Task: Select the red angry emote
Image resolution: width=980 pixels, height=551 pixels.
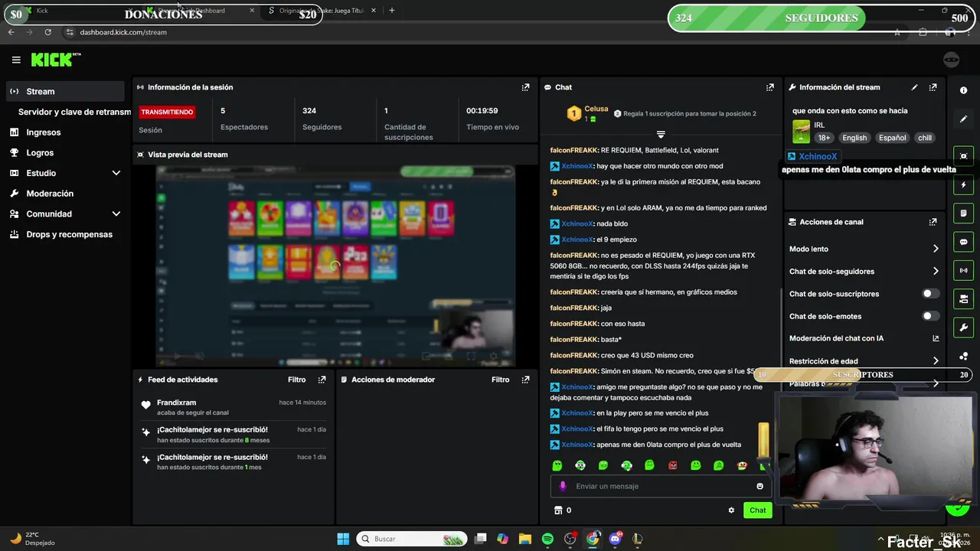Action: coord(673,465)
